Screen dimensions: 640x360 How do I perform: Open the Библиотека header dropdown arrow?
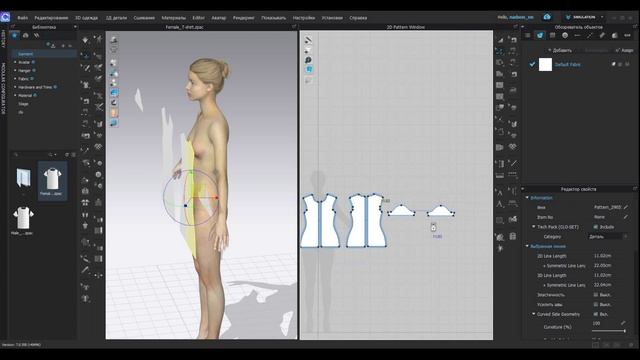[75, 27]
